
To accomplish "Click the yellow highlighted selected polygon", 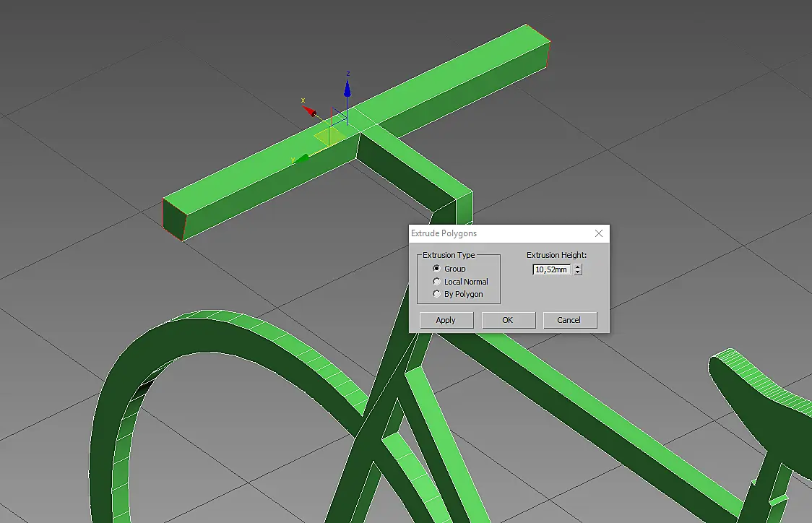I will [x=329, y=137].
